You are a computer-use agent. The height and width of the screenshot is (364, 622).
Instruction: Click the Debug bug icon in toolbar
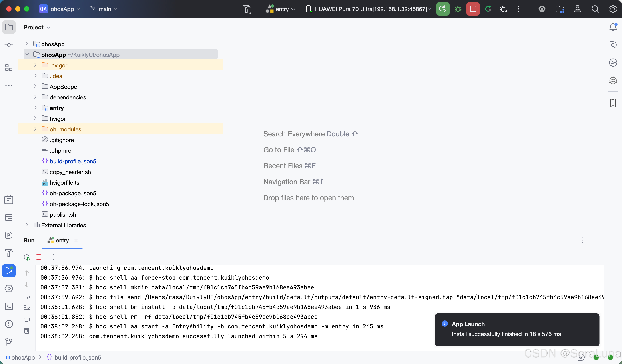click(458, 9)
